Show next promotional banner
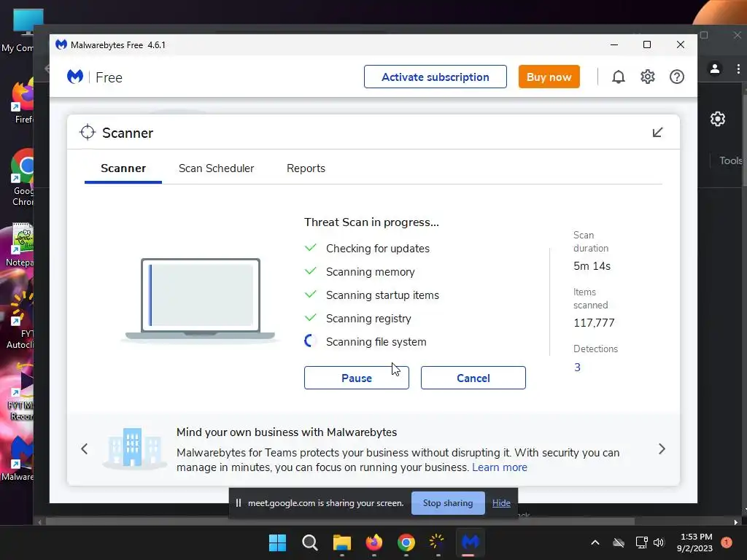This screenshot has height=560, width=747. (x=662, y=448)
